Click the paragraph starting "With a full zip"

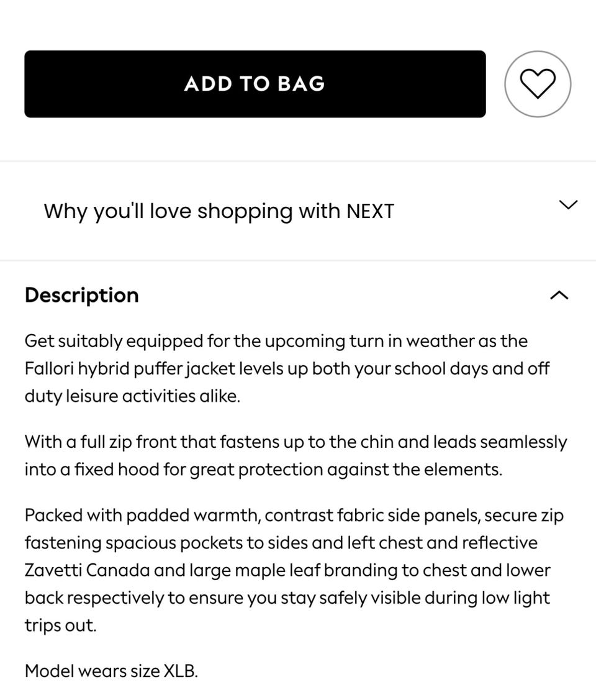[295, 455]
